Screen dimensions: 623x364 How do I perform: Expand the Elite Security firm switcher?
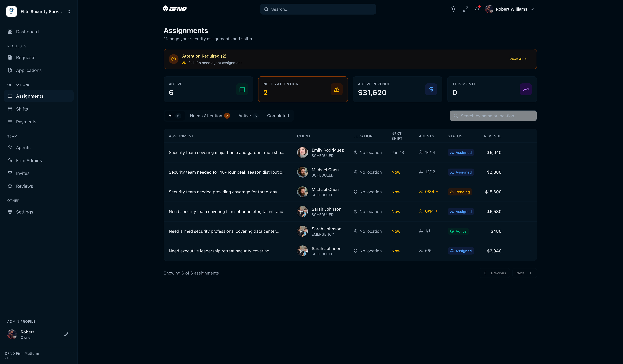click(x=69, y=12)
